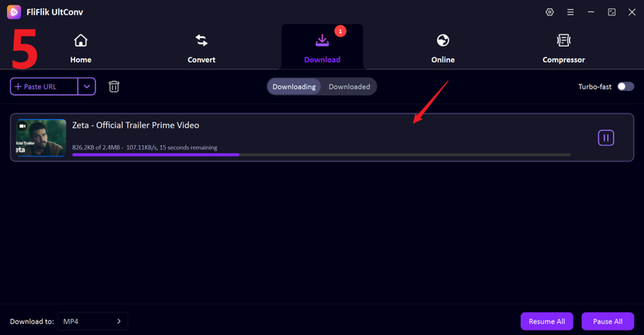Show the Downloading list

(294, 87)
